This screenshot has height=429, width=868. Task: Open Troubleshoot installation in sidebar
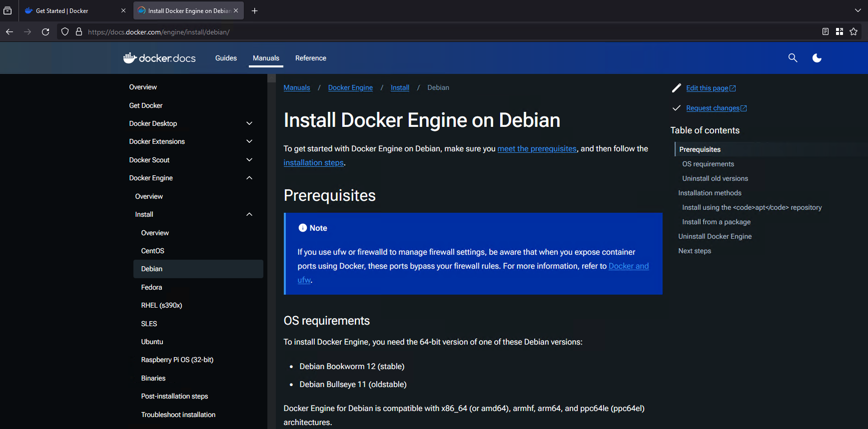(178, 415)
